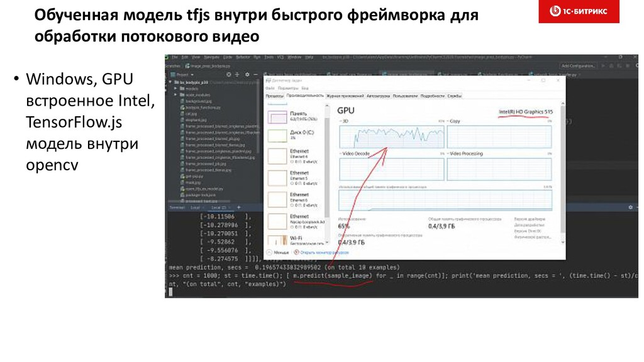Select Ethernet 4 in performance list
644x362 pixels.
[x=296, y=156]
